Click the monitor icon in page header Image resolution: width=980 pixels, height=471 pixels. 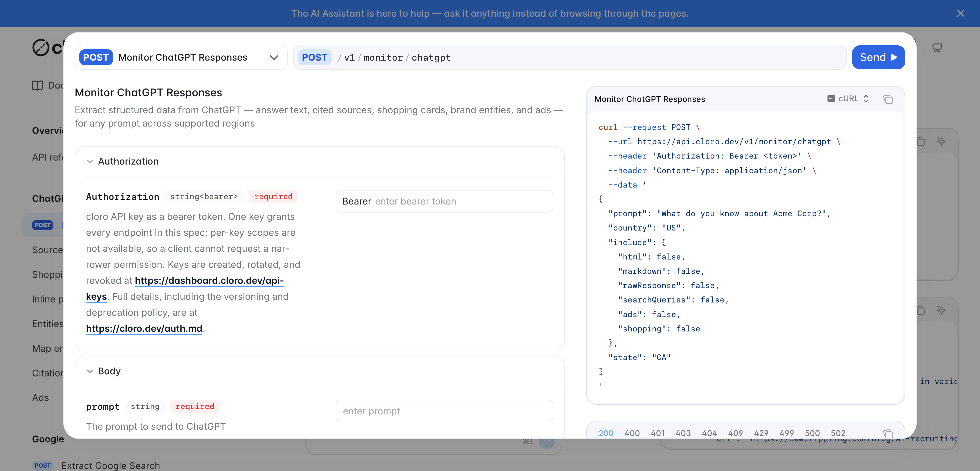(x=937, y=48)
